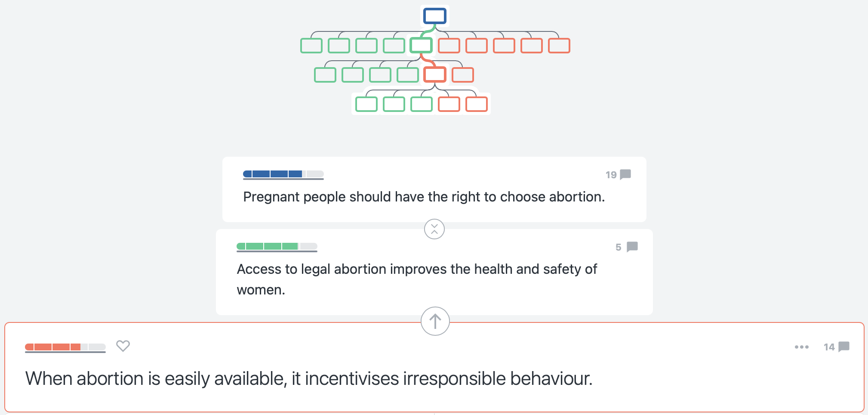Select the rightmost red node in bottom tree row
This screenshot has width=868, height=415.
477,104
